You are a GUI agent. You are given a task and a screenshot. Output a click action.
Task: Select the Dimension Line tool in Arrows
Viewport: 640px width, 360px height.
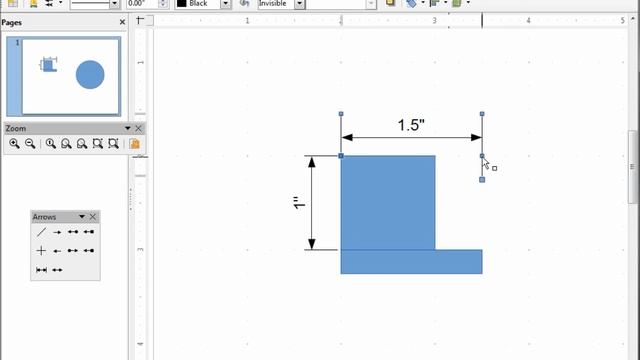coord(41,270)
